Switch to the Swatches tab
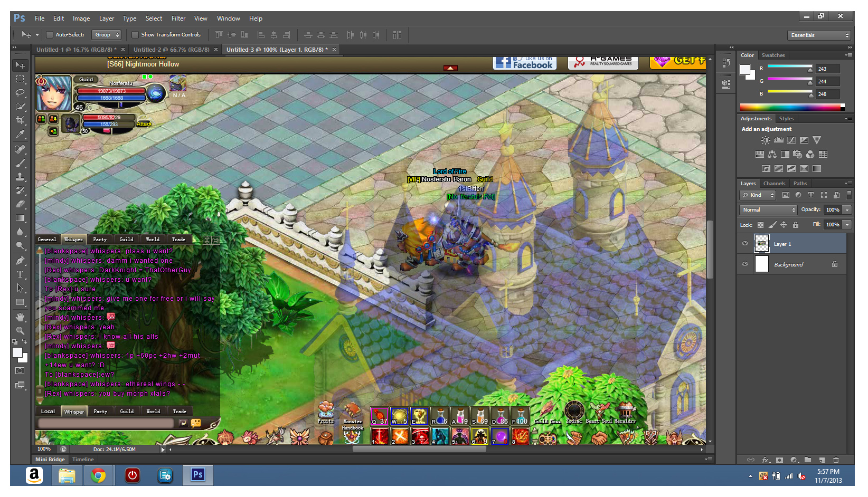This screenshot has height=497, width=868. pos(773,55)
